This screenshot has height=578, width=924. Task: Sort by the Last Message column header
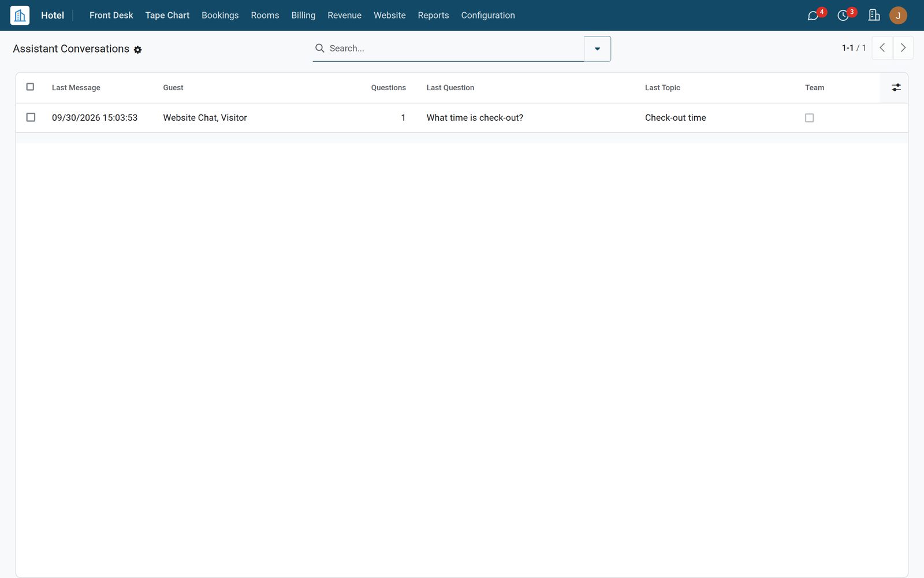76,87
